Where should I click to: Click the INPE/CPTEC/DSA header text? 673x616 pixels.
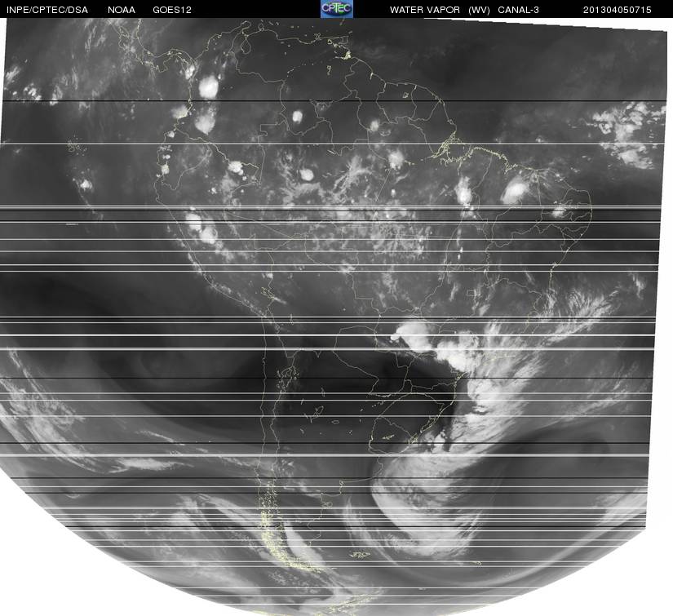pos(47,10)
